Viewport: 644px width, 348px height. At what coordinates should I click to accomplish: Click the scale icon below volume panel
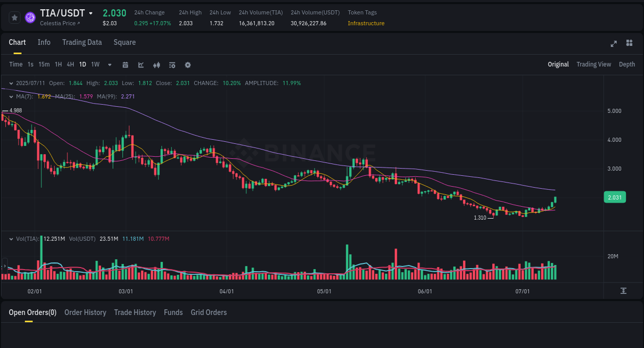pos(624,291)
